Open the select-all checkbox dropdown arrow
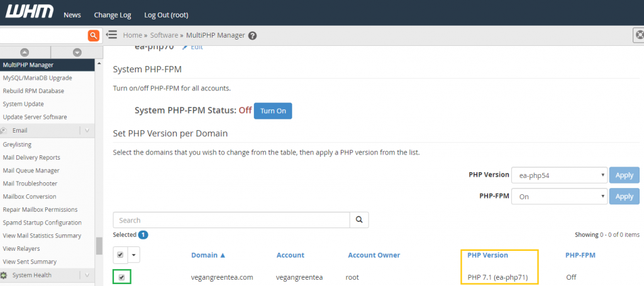Viewport: 644px width, 286px height. tap(134, 255)
